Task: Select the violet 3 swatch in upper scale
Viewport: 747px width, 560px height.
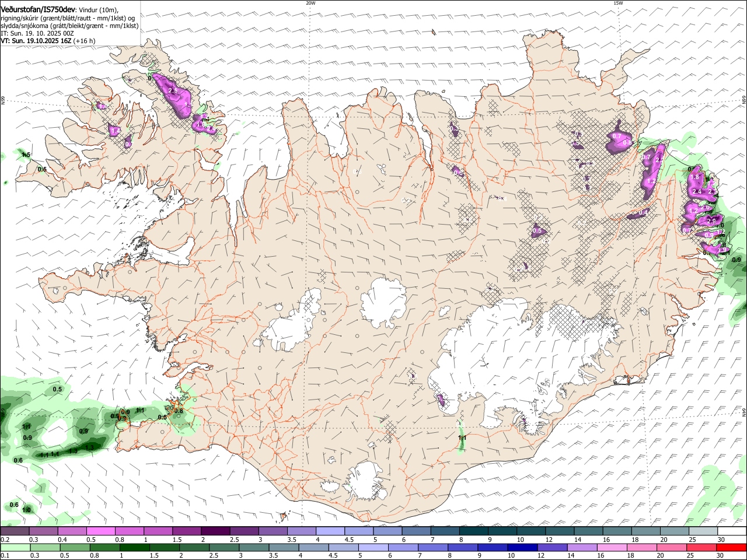Action: point(273,531)
